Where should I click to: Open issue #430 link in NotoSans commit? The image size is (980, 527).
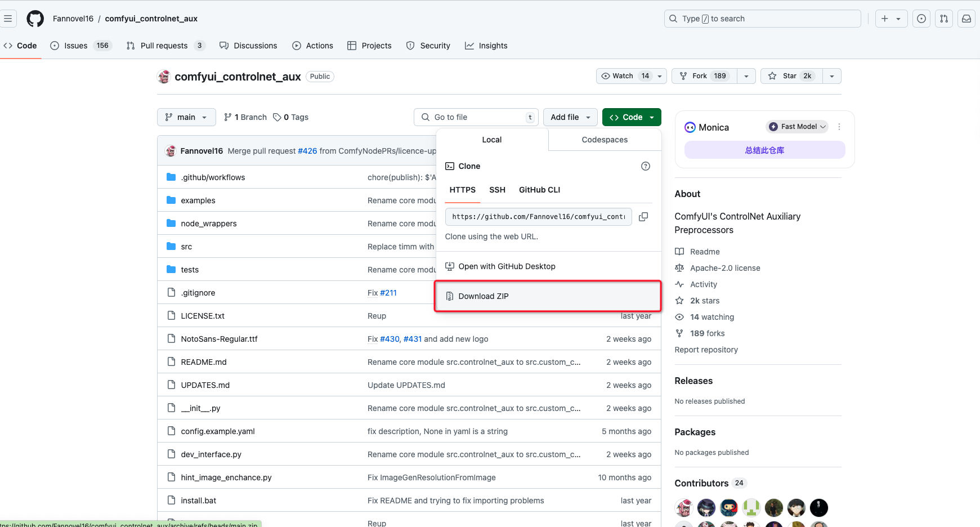(x=389, y=339)
